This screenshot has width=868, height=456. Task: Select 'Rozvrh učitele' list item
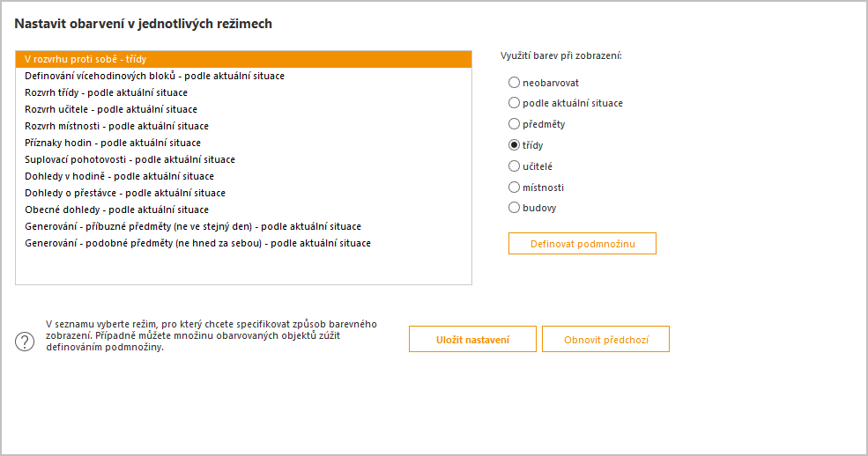[x=243, y=109]
